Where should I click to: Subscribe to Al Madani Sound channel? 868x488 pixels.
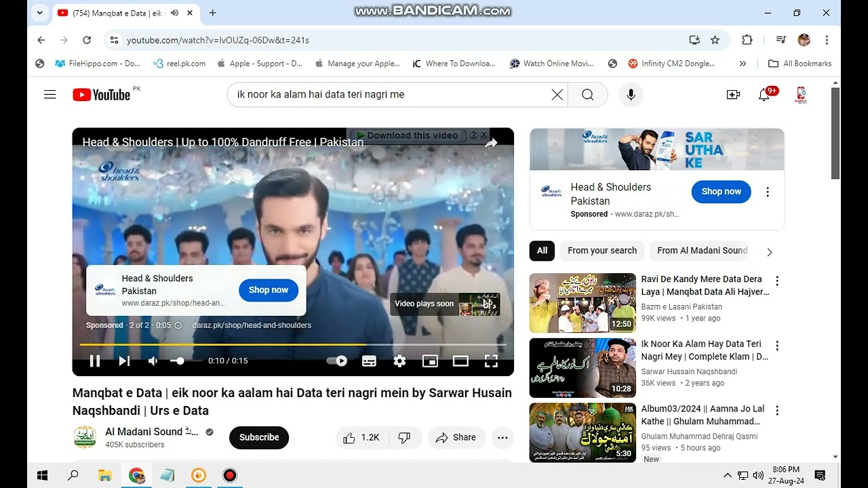coord(258,438)
